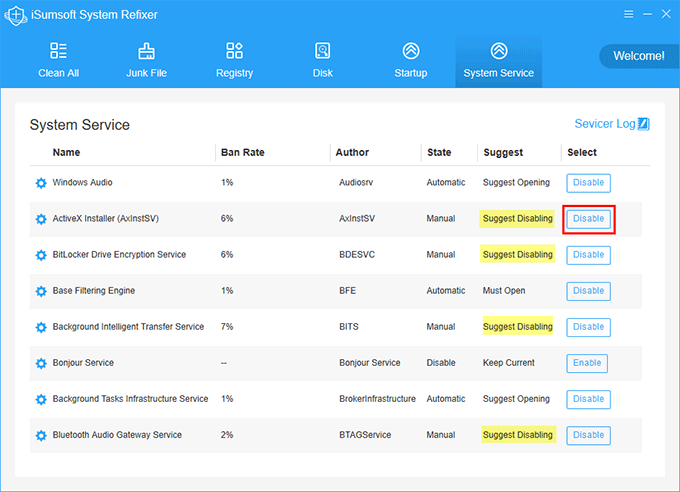Click gear icon beside Bluetooth Audio Gateway
The height and width of the screenshot is (492, 680).
point(41,435)
